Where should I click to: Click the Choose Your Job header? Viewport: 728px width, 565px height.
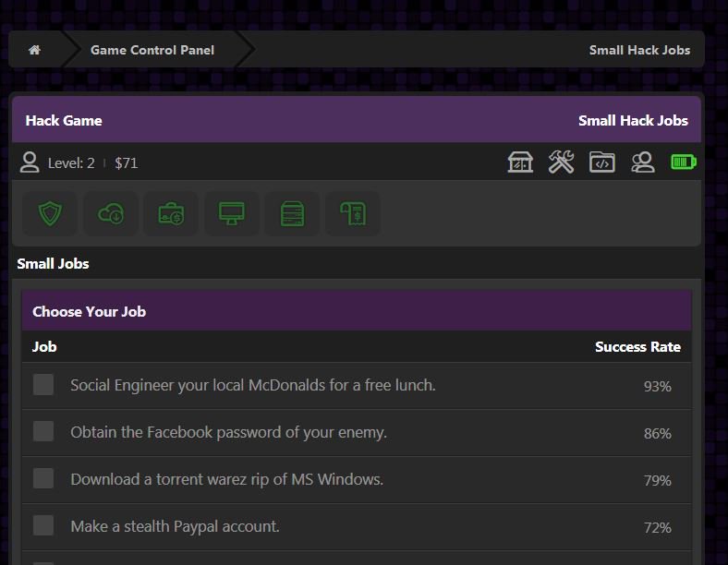click(89, 312)
